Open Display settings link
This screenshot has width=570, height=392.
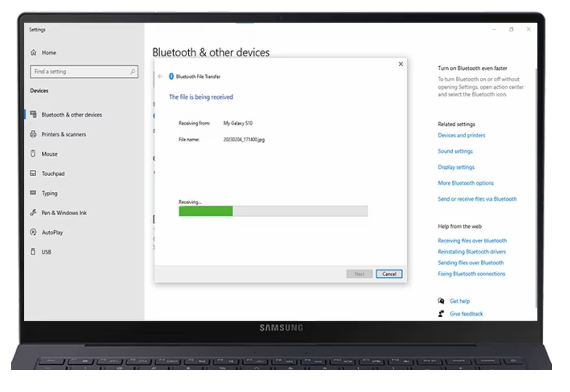click(456, 167)
